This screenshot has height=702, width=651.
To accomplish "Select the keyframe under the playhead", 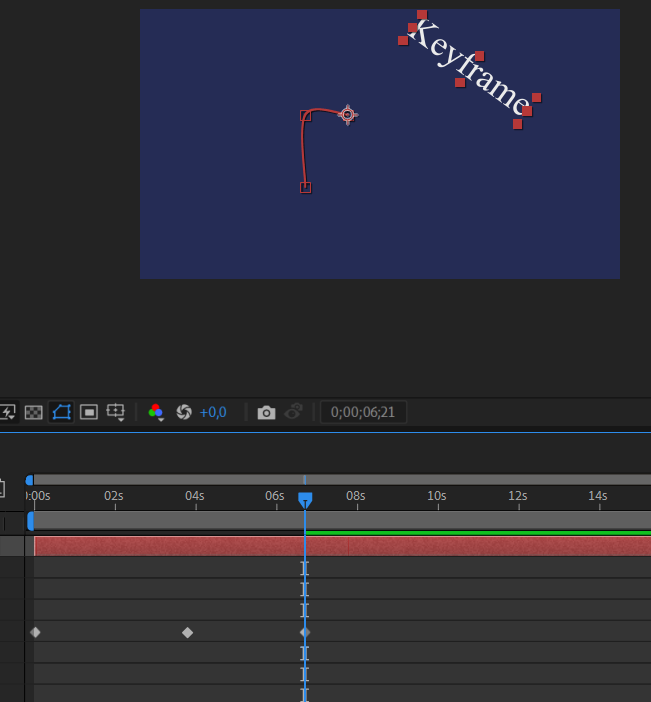I will [x=305, y=632].
